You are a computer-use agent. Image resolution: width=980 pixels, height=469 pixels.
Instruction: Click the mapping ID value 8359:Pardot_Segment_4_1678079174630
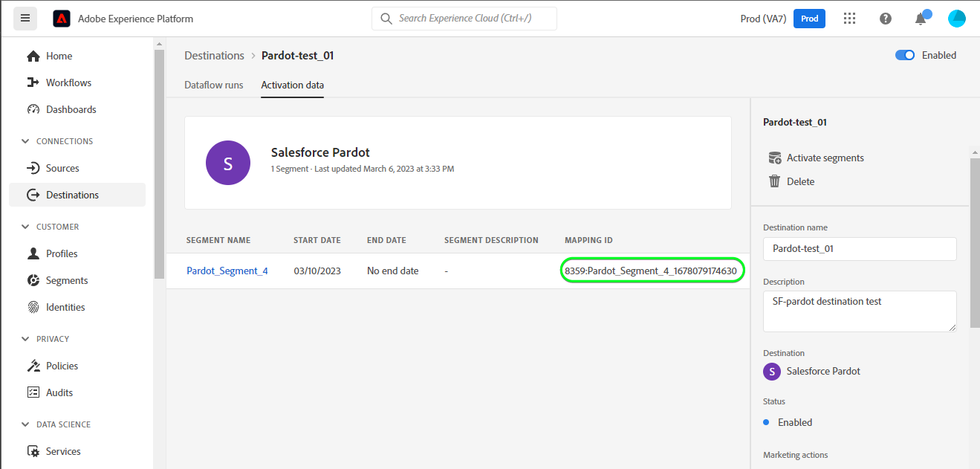pyautogui.click(x=651, y=271)
